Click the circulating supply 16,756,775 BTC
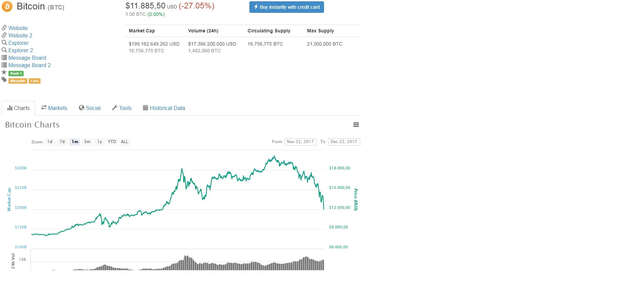Image resolution: width=644 pixels, height=281 pixels. coord(265,44)
